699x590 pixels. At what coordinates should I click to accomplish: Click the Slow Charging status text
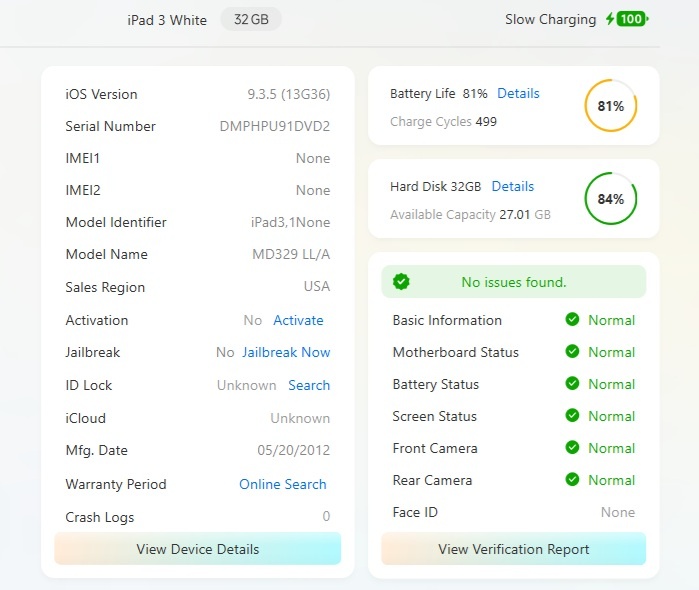[551, 20]
